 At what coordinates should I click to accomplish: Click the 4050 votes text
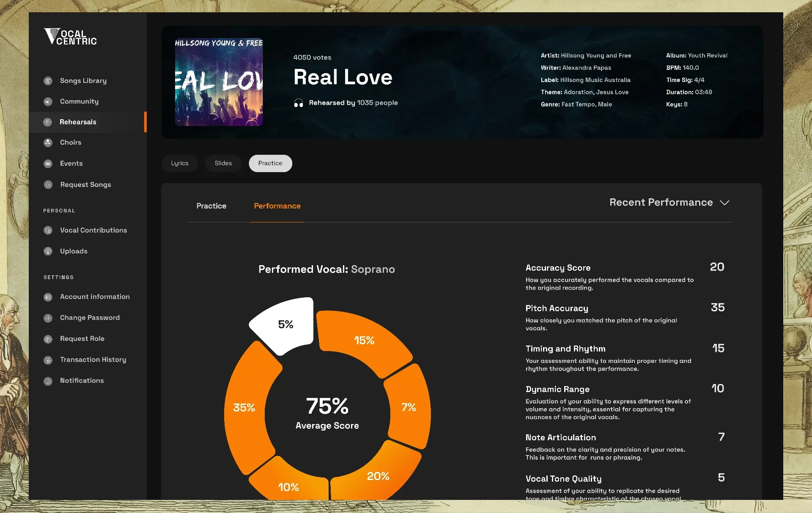coord(312,58)
